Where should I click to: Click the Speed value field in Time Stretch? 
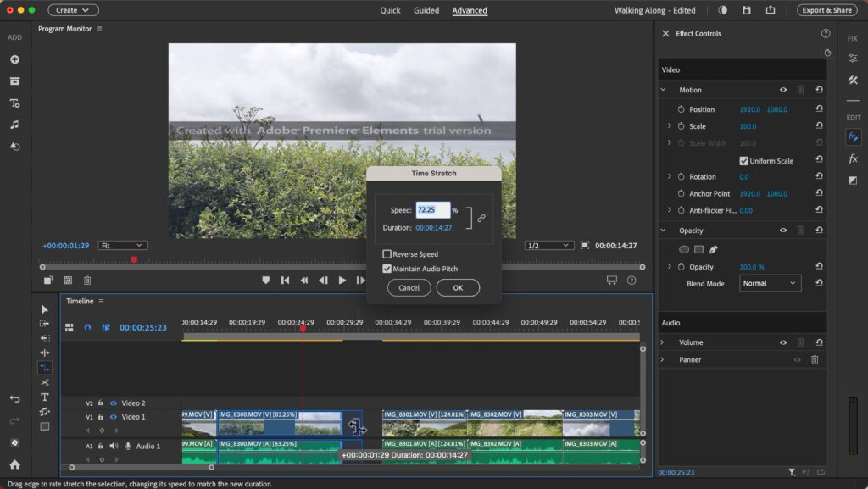tap(434, 209)
